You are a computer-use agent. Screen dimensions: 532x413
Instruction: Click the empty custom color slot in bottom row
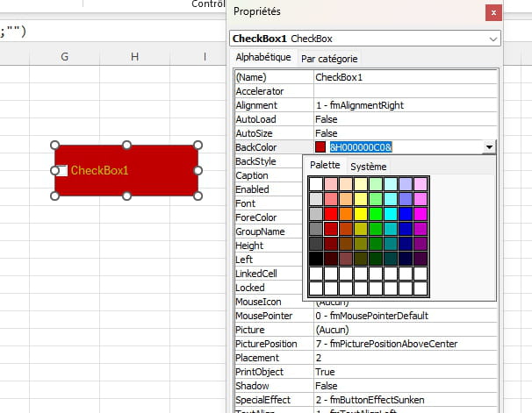[x=316, y=288]
